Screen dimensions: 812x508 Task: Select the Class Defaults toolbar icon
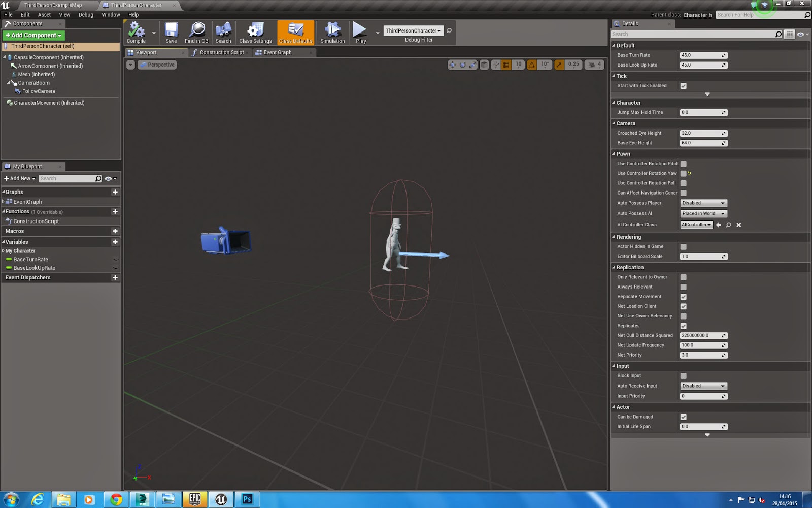coord(295,33)
